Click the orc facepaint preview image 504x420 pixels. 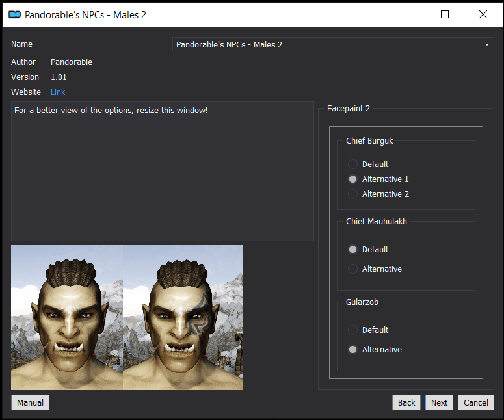[x=127, y=317]
